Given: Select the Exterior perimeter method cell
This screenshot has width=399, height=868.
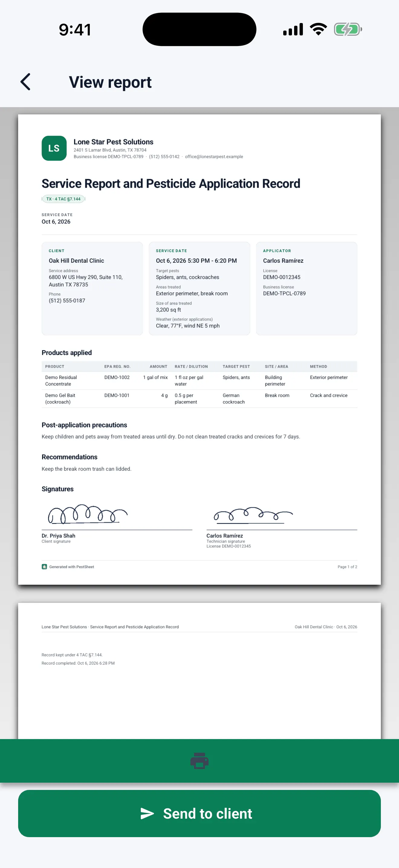Looking at the screenshot, I should coord(329,377).
